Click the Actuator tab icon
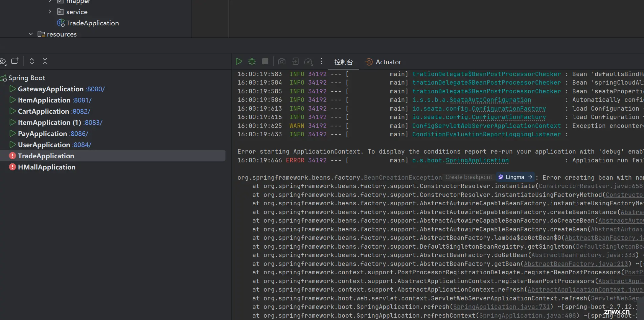 point(369,62)
